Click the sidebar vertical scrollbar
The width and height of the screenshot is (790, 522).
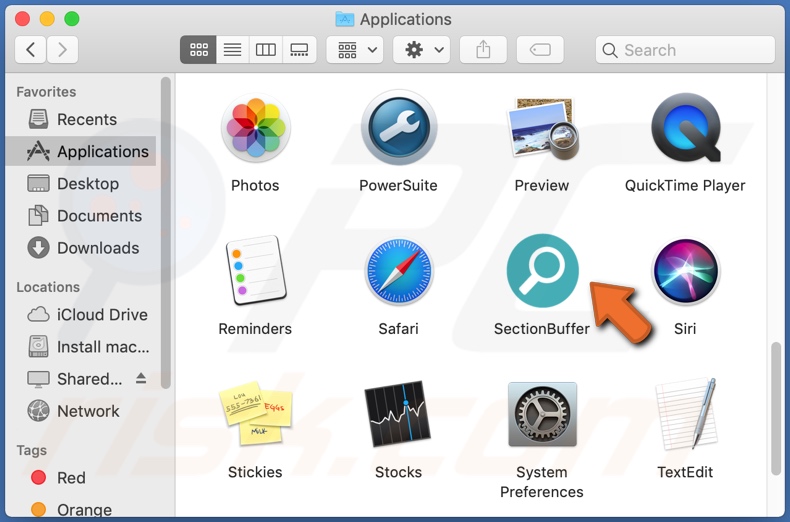tap(166, 233)
